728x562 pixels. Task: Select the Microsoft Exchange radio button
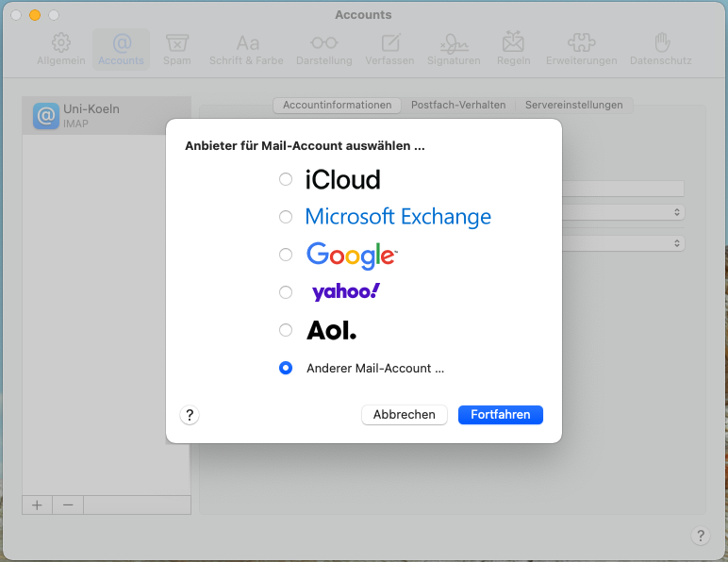[x=286, y=217]
